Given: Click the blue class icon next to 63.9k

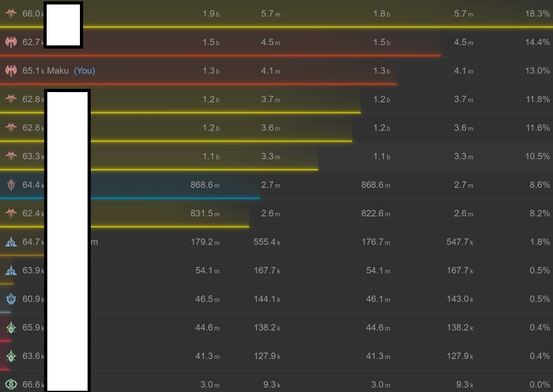Looking at the screenshot, I should 11,270.
